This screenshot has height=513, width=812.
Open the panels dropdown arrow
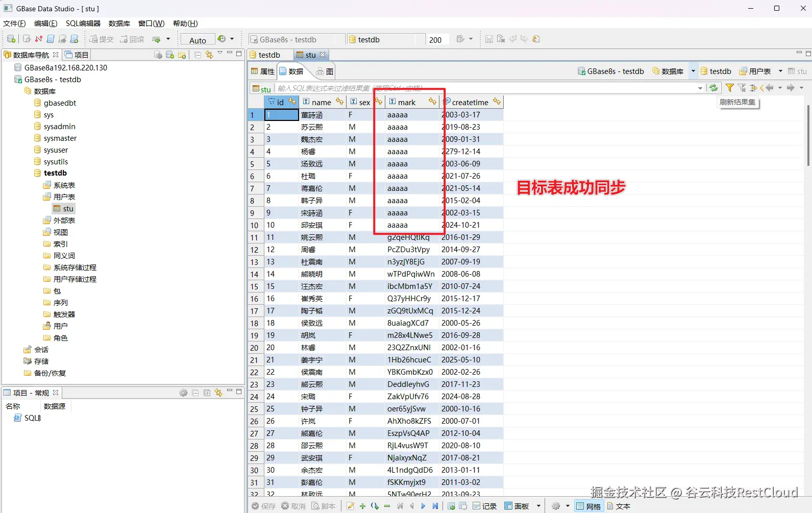coord(538,506)
